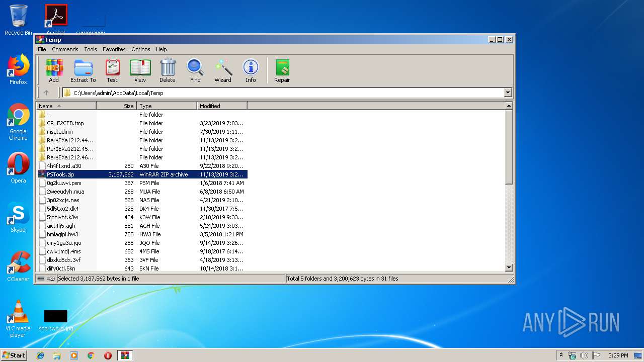Click the Action Center flag icon
This screenshot has width=644, height=362.
[596, 355]
